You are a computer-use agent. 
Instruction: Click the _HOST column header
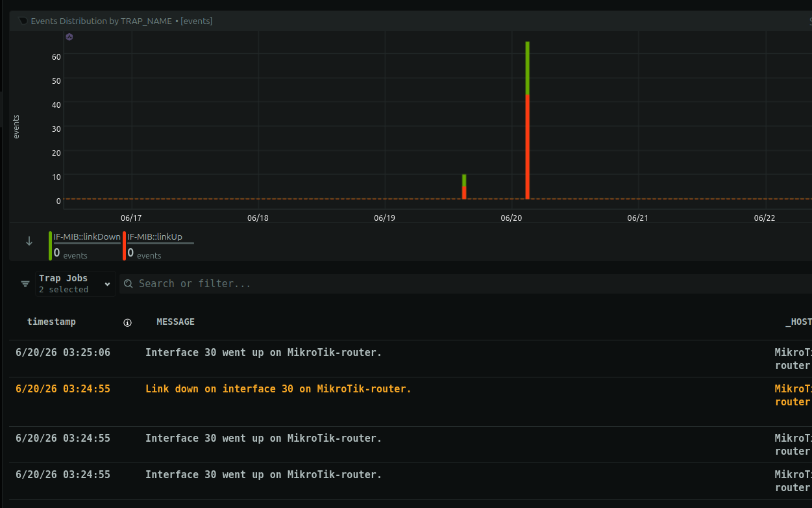(798, 322)
